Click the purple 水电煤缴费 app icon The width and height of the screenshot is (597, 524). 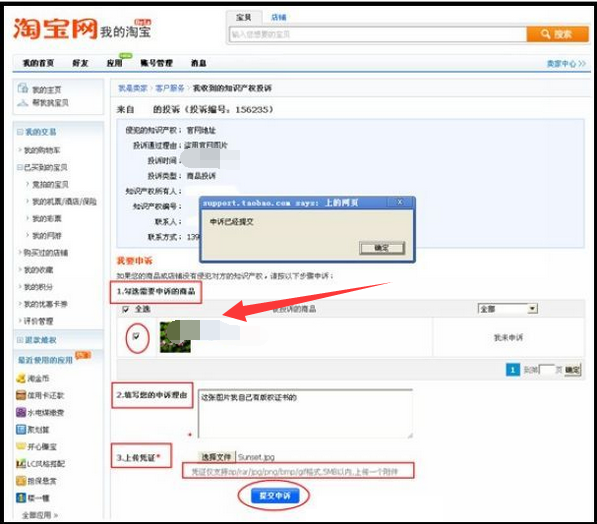tap(21, 412)
